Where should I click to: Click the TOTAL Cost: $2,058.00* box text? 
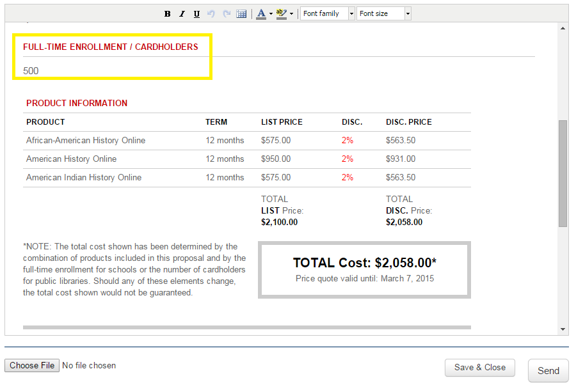(364, 263)
